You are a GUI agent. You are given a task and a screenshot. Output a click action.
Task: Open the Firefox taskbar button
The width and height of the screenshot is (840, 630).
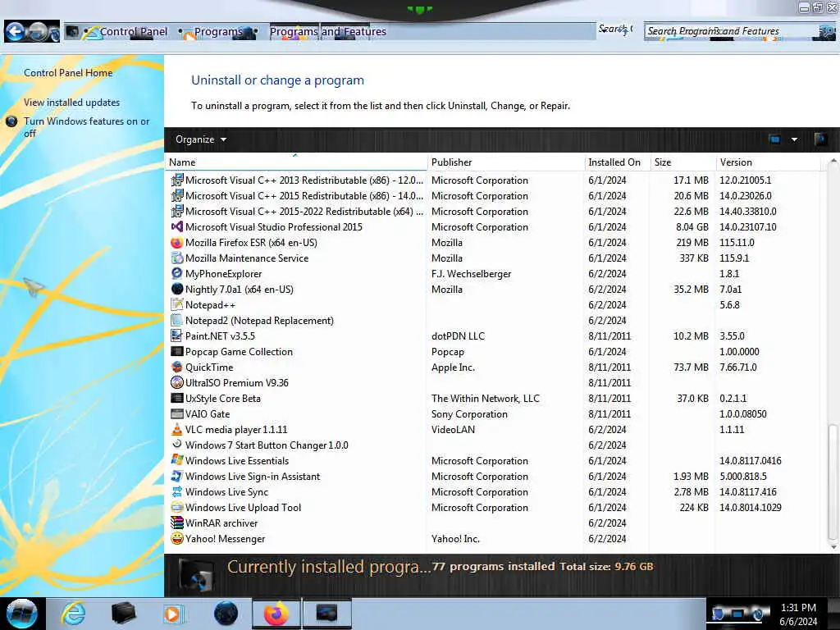(276, 614)
